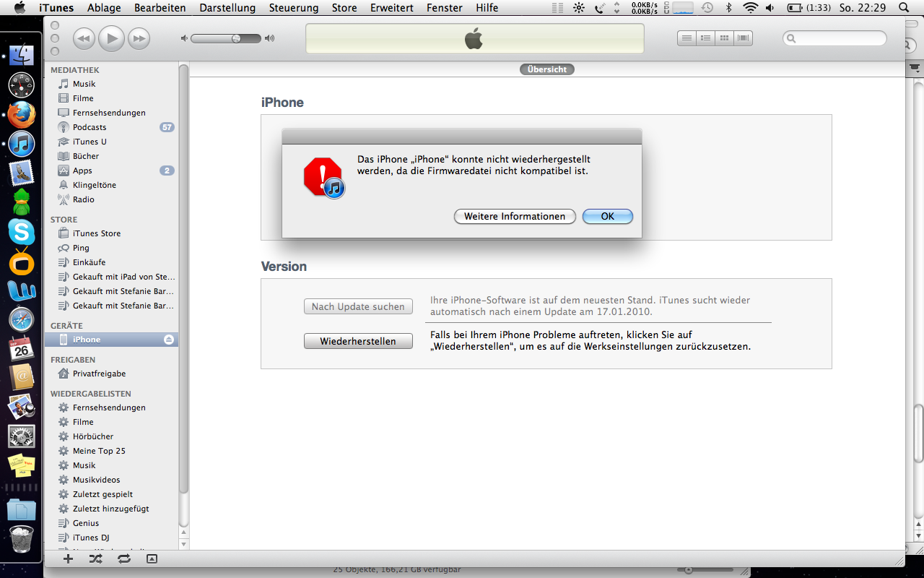The height and width of the screenshot is (578, 924).
Task: Click the menu bar volume icon
Action: coord(771,8)
